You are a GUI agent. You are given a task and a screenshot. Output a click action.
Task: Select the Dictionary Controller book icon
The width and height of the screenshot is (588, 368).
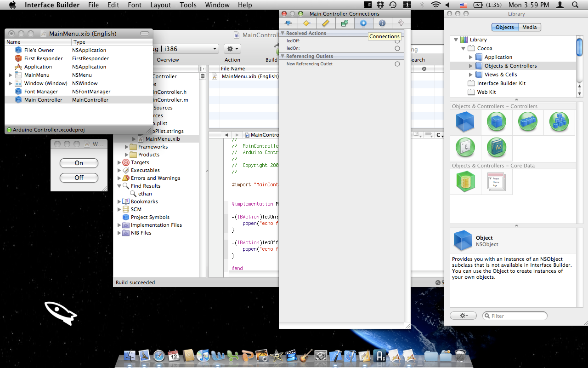click(496, 148)
